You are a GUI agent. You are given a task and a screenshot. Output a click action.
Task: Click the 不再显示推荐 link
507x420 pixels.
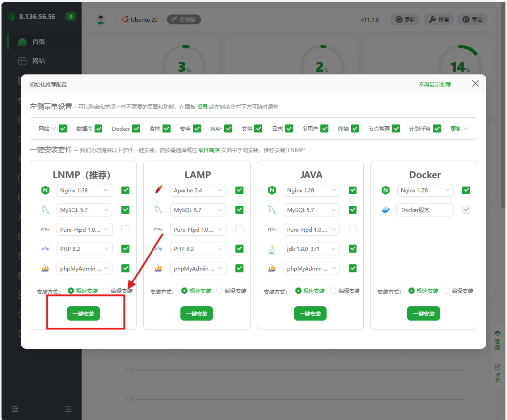434,84
